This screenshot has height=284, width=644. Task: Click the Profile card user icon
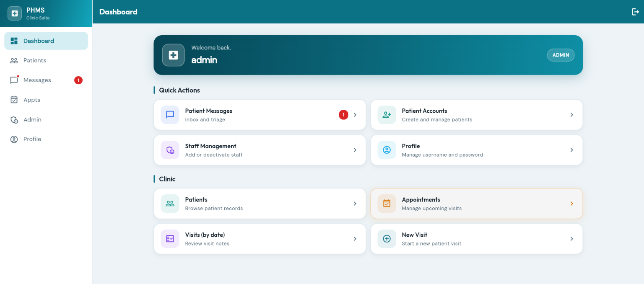[387, 150]
